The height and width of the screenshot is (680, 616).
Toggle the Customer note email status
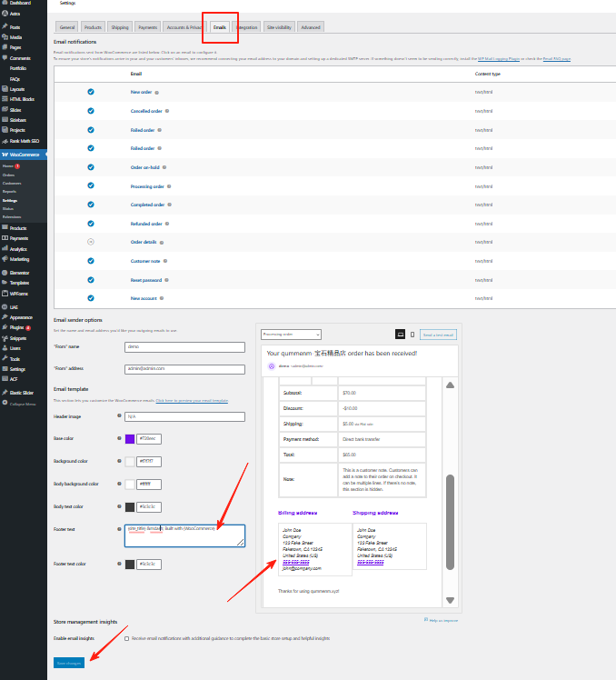(x=91, y=261)
